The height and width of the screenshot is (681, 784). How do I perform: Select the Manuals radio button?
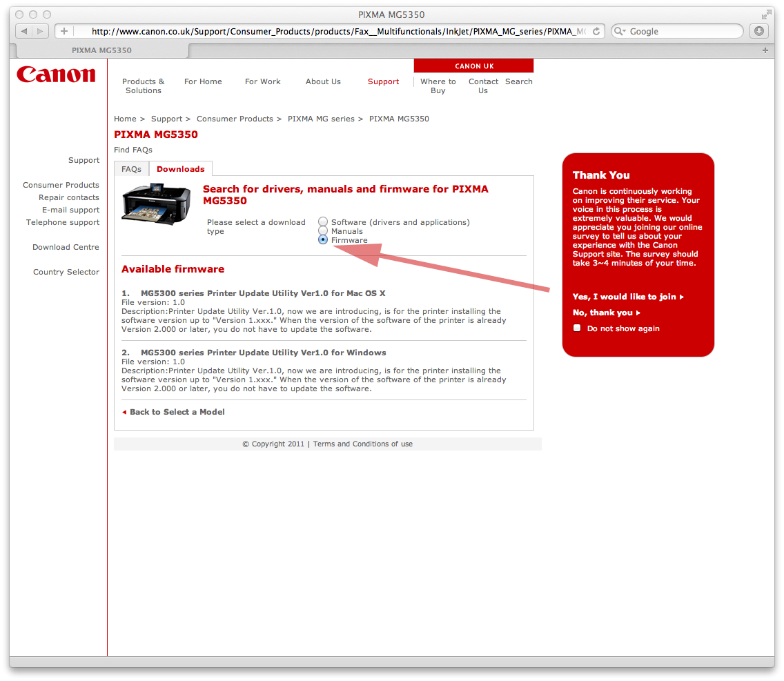pos(323,230)
